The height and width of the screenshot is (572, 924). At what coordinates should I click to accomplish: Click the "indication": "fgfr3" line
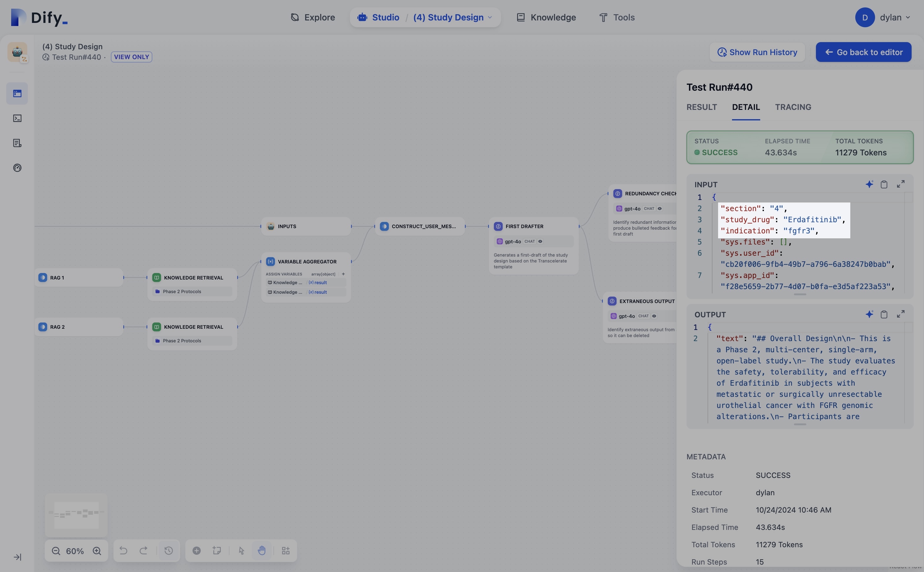[x=769, y=231]
